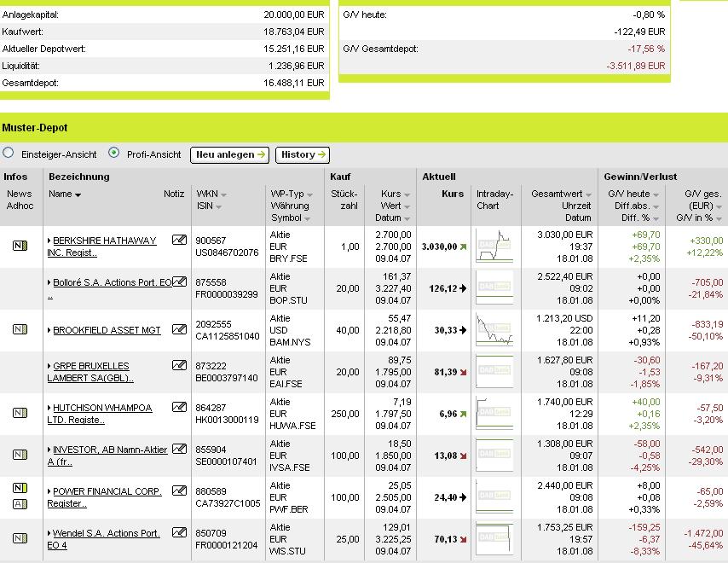
Task: Sort by Gesamtwert column arrow
Action: pyautogui.click(x=588, y=195)
